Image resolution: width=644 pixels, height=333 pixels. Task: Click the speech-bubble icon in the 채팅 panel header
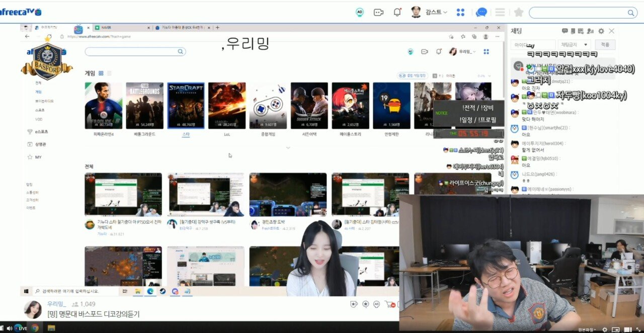[565, 31]
